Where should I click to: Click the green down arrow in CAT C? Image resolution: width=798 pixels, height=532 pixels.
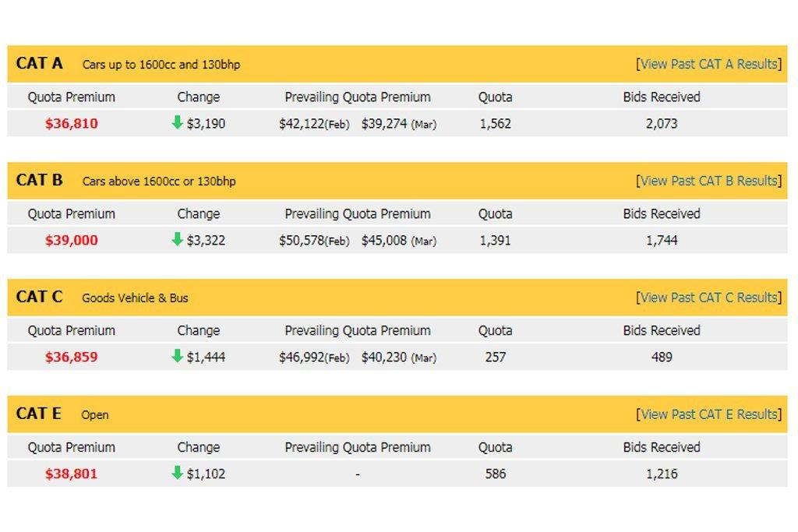point(177,356)
